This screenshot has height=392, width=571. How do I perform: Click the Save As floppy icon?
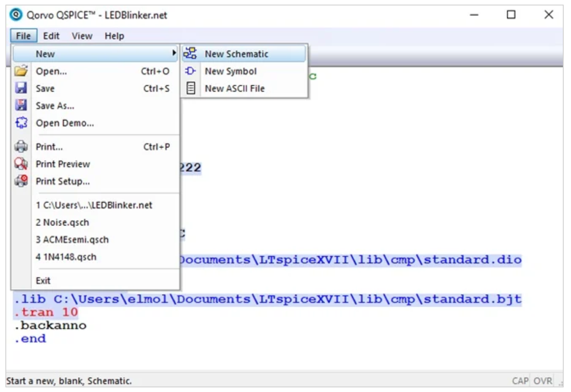coord(21,105)
